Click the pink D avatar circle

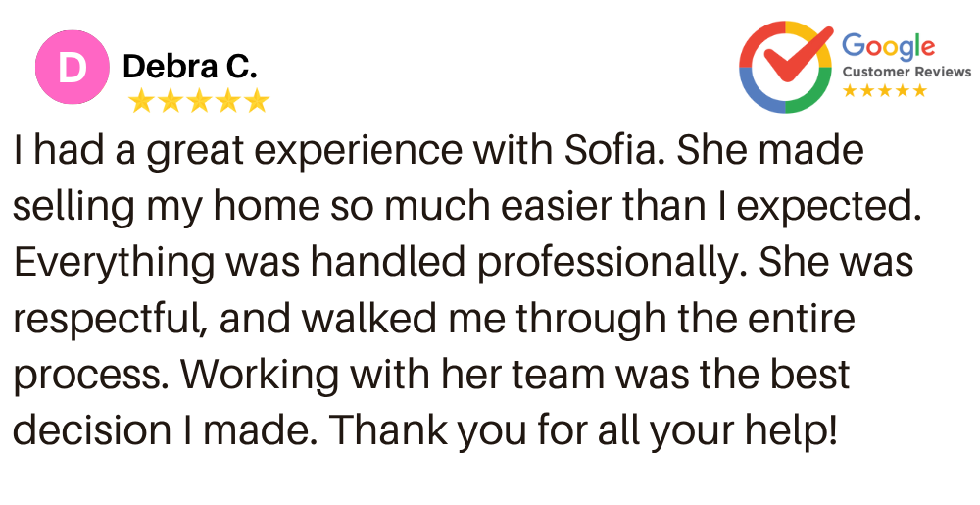pyautogui.click(x=72, y=67)
